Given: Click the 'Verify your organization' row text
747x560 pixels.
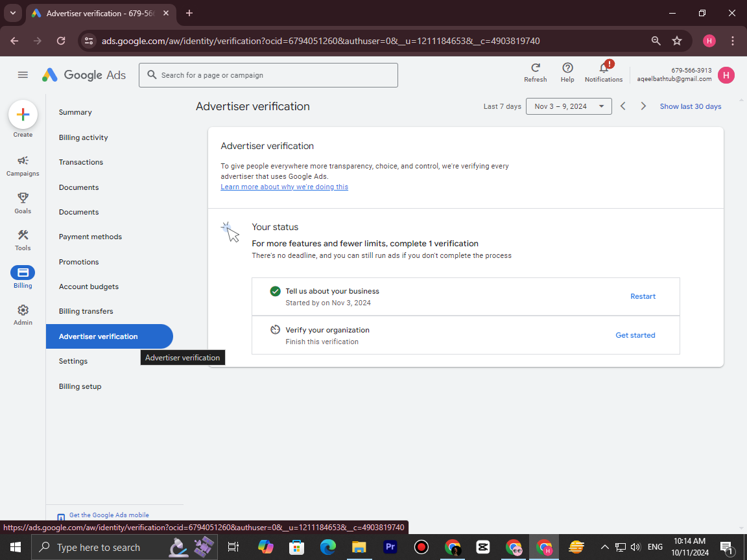Looking at the screenshot, I should pos(327,330).
